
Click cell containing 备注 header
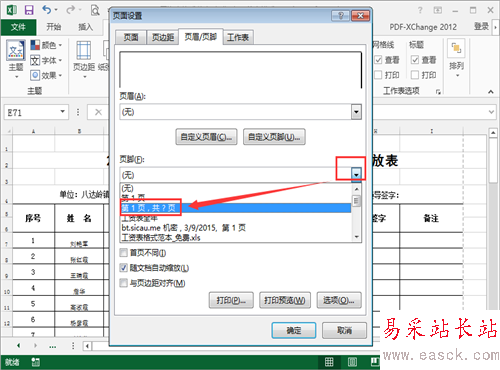click(431, 219)
